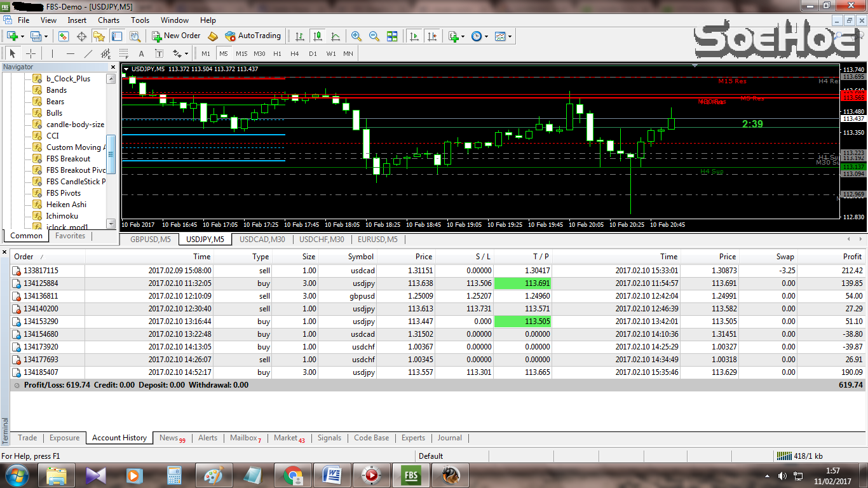Tile chart windows
This screenshot has height=488, width=868.
393,36
